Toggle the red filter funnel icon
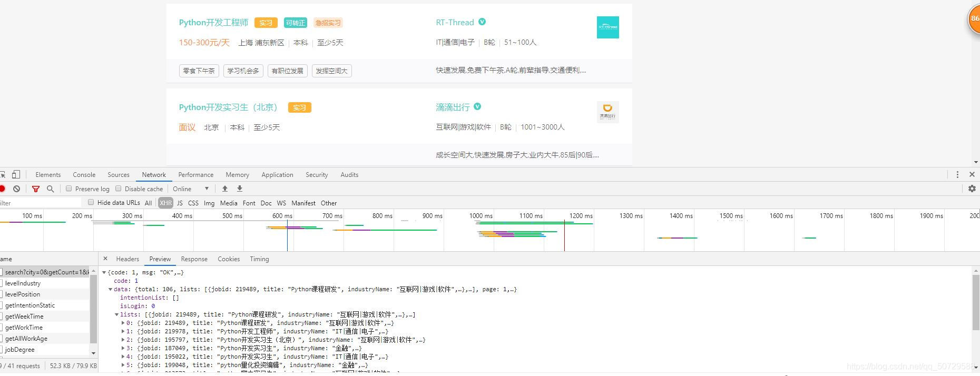The height and width of the screenshot is (376, 980). click(x=36, y=189)
